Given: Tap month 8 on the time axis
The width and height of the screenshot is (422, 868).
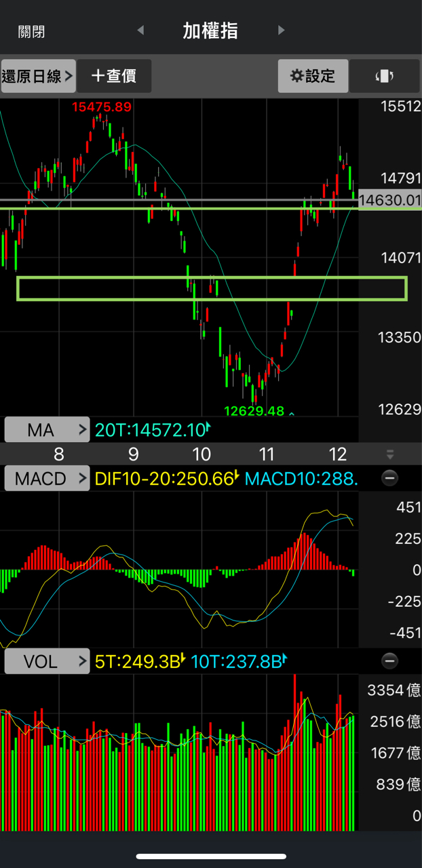Looking at the screenshot, I should tap(58, 454).
